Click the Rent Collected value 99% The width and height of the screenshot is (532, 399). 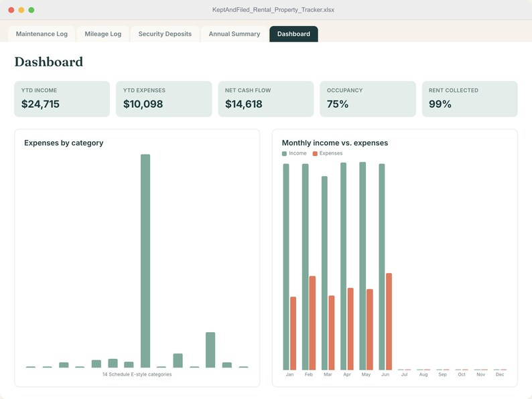(440, 104)
